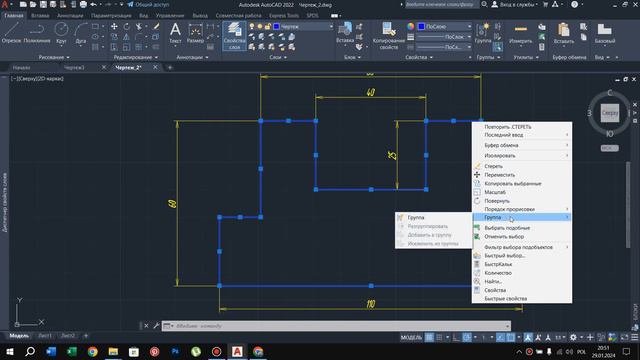Click the customization menu icon in status bar

pos(635,337)
